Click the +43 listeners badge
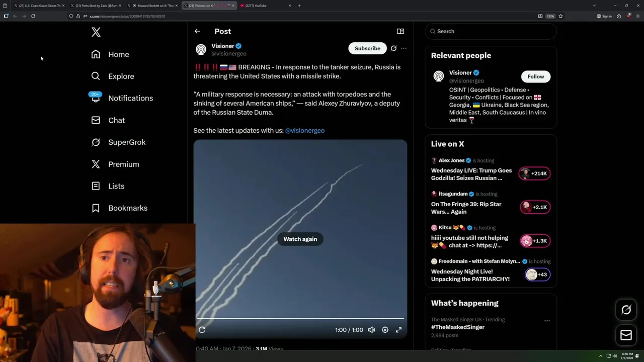The image size is (644, 362). click(537, 275)
